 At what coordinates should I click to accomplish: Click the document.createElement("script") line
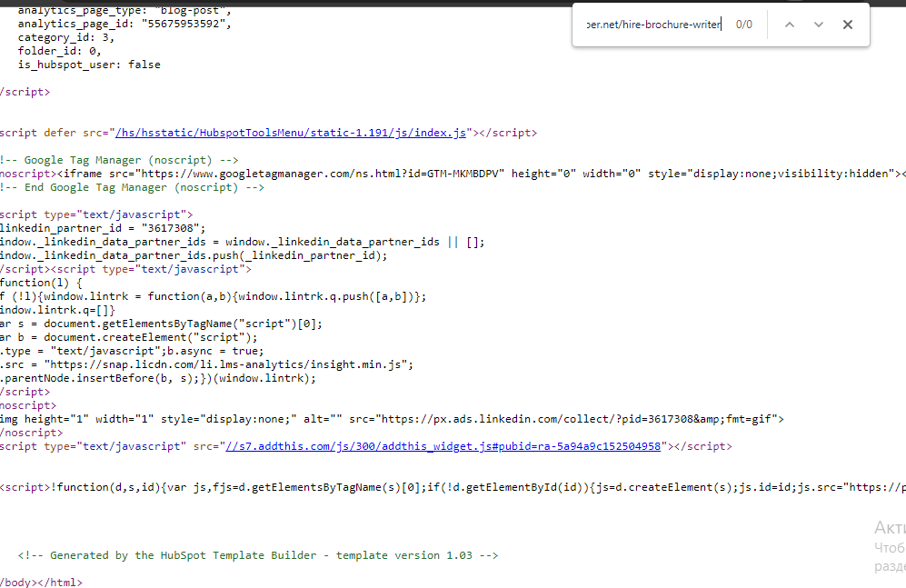tap(129, 337)
